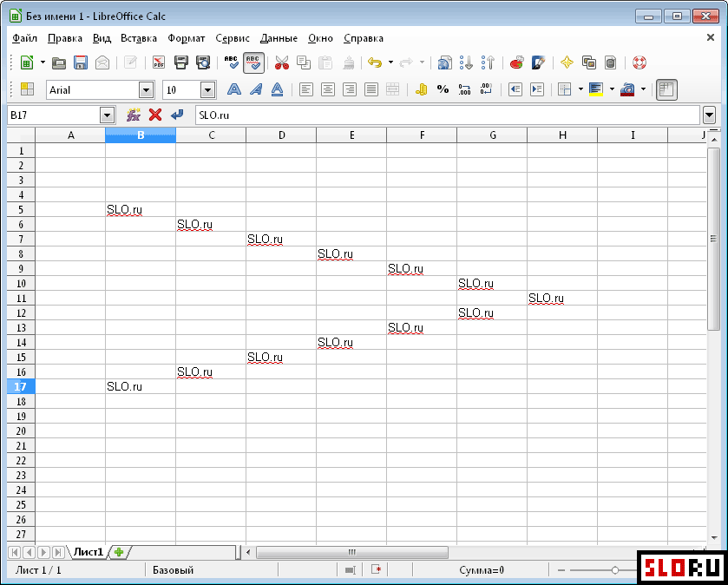The height and width of the screenshot is (585, 728).
Task: Export directly as PDF
Action: point(159,62)
